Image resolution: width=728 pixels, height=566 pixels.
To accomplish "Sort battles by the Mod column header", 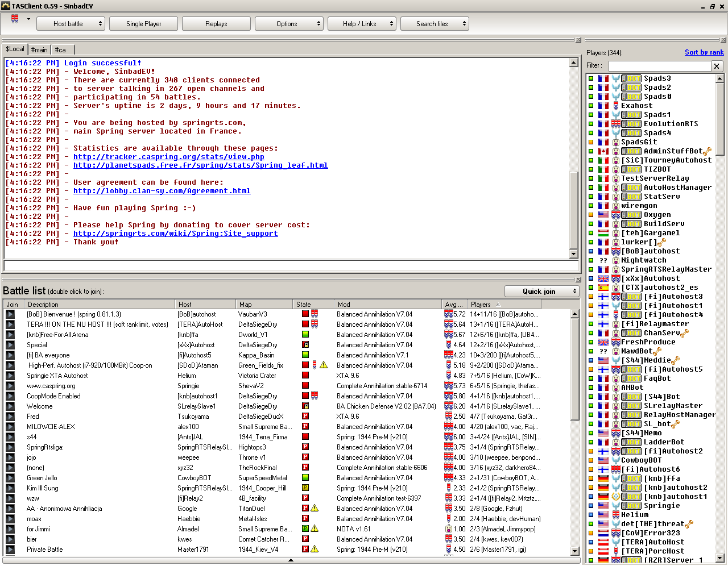I will click(387, 304).
